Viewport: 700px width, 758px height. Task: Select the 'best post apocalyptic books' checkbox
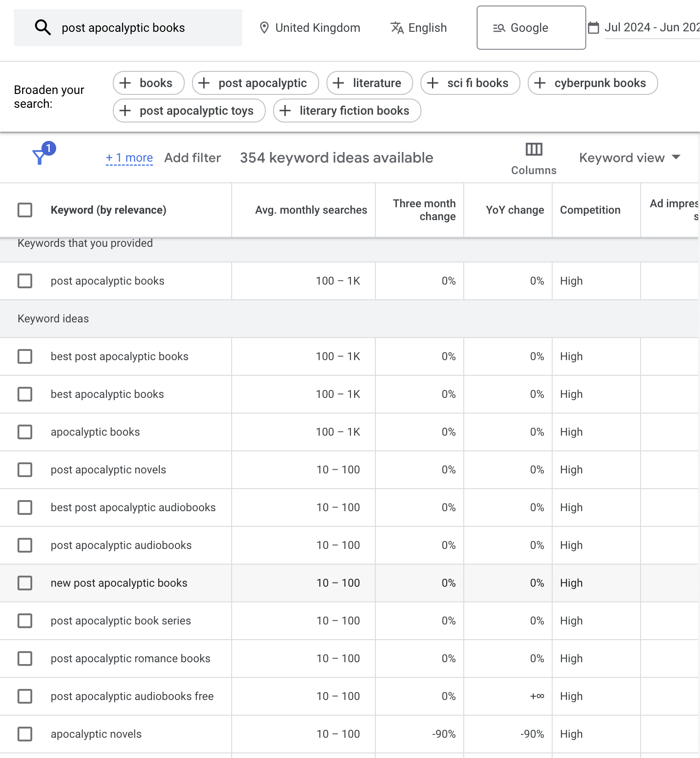[25, 356]
